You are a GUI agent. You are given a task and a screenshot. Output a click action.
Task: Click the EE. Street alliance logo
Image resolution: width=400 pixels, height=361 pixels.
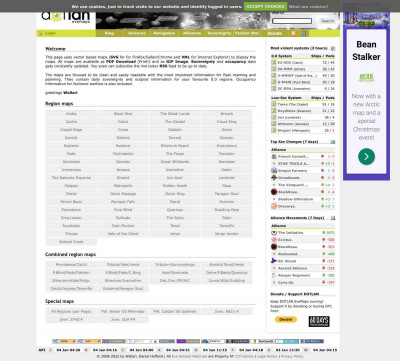pos(274,261)
